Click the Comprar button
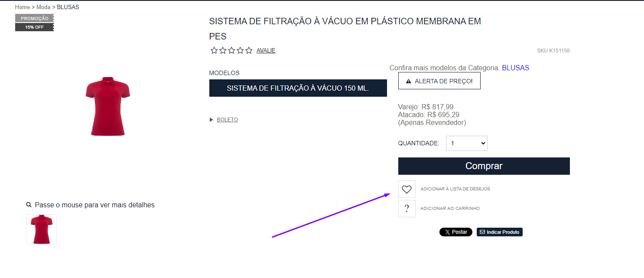Screen dimensions: 644x278 [484, 166]
